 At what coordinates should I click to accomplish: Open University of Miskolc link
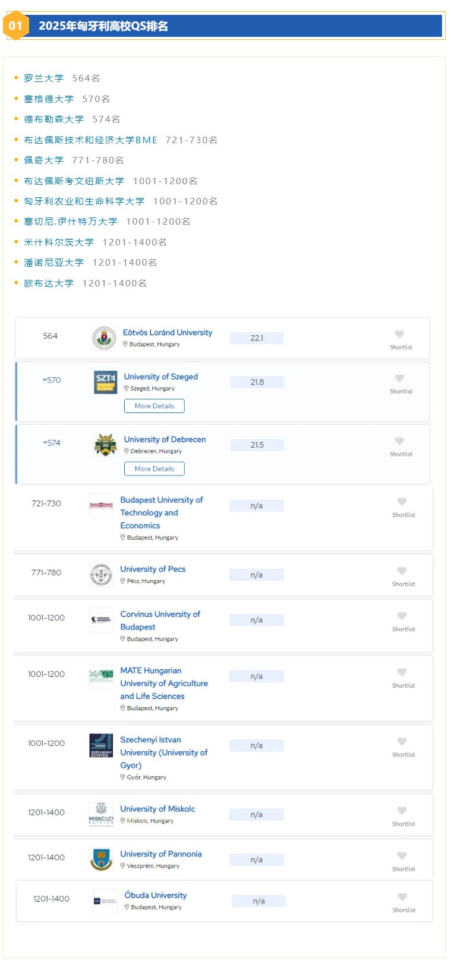click(157, 809)
